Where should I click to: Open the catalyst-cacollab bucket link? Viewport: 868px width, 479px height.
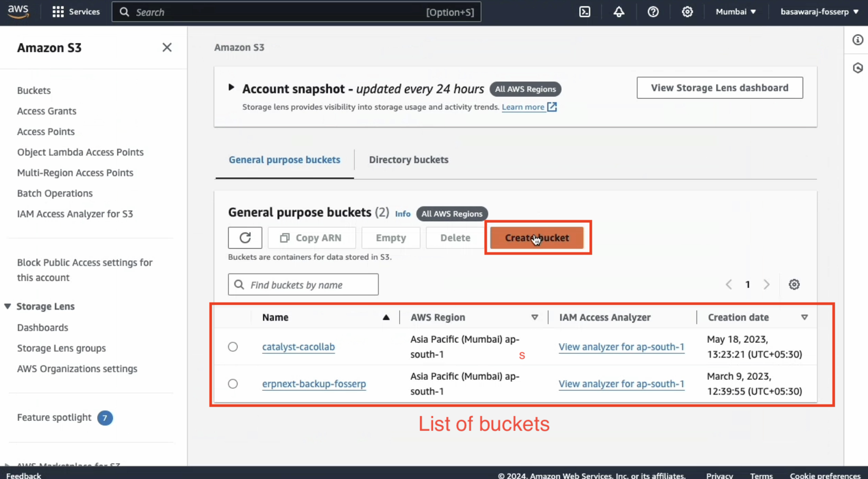298,347
